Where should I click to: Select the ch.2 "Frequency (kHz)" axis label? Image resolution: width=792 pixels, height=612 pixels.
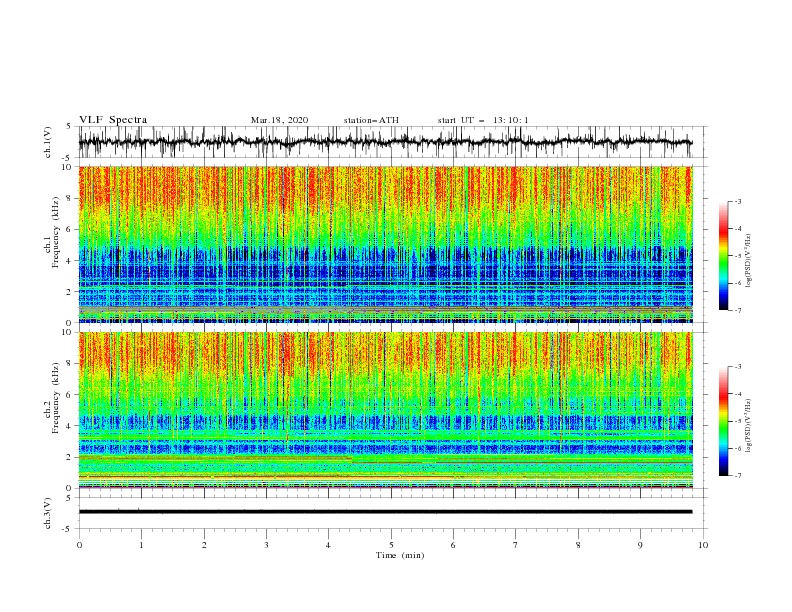[x=56, y=398]
